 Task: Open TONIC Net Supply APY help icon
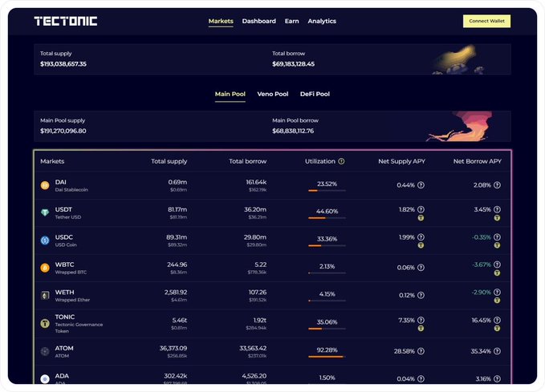pos(421,320)
